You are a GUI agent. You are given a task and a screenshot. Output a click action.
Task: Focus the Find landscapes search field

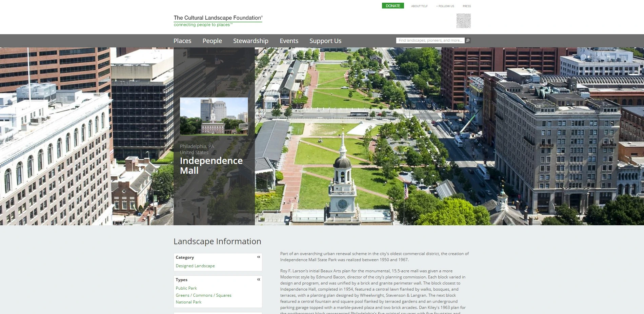430,40
